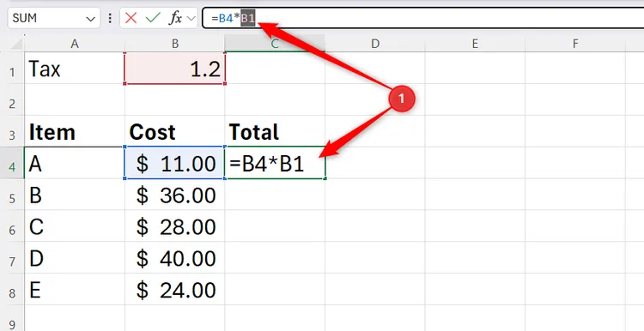Screen dimensions: 644x331
Task: Select column D header
Action: point(375,44)
